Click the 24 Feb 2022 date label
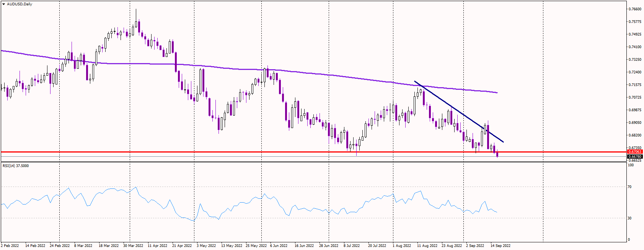644x250 pixels. (x=60, y=246)
